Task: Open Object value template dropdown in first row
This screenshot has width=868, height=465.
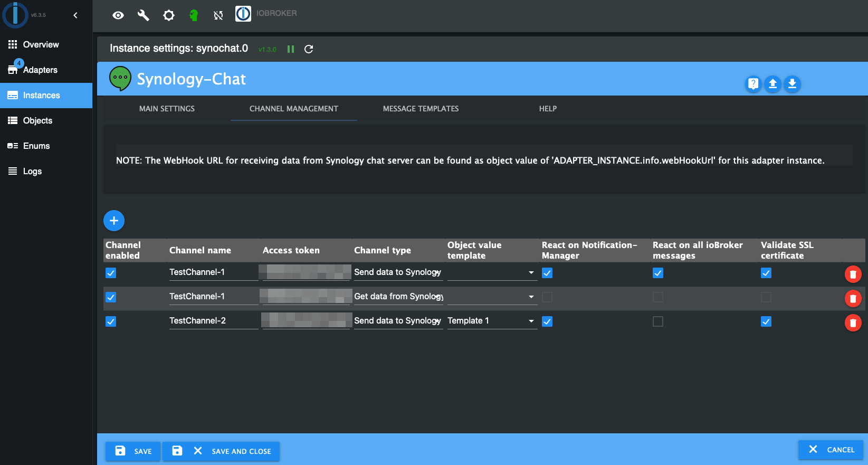Action: click(x=492, y=272)
